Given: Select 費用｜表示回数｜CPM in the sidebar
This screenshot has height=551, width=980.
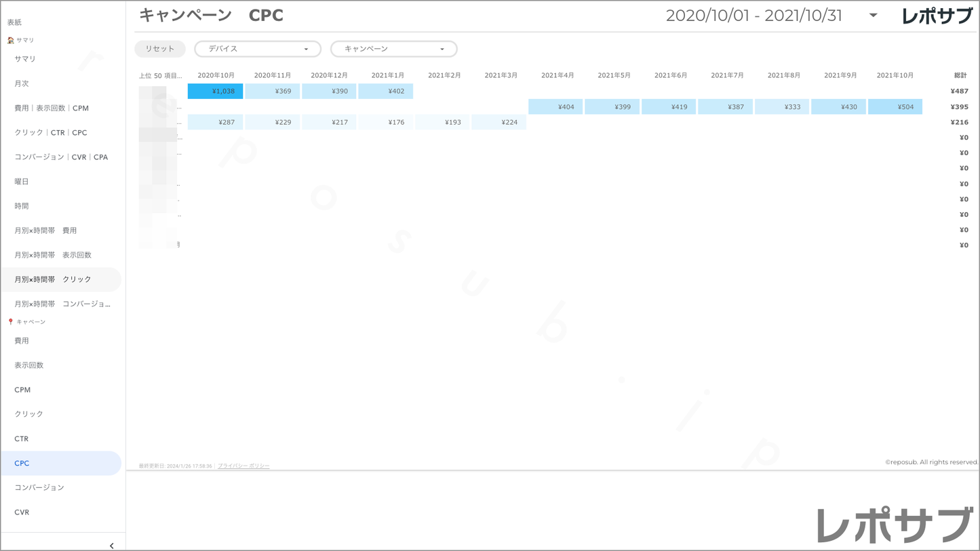Looking at the screenshot, I should 52,108.
